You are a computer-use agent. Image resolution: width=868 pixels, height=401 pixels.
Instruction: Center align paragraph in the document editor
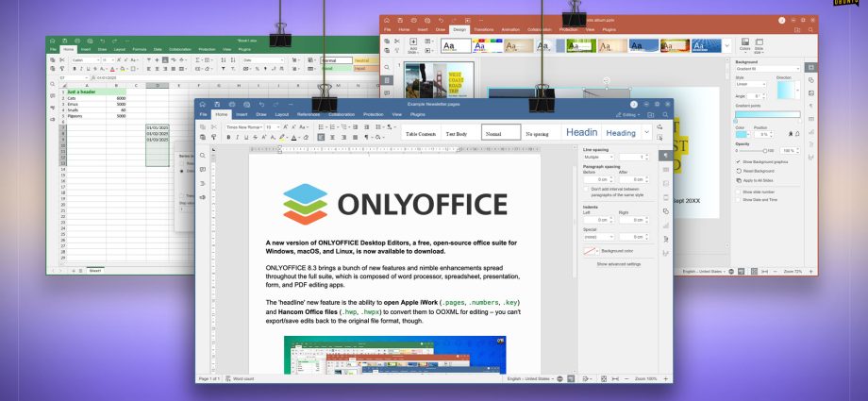click(332, 138)
